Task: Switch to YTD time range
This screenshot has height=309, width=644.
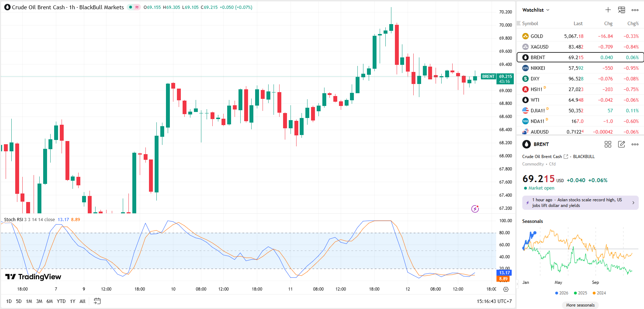Action: [61, 301]
